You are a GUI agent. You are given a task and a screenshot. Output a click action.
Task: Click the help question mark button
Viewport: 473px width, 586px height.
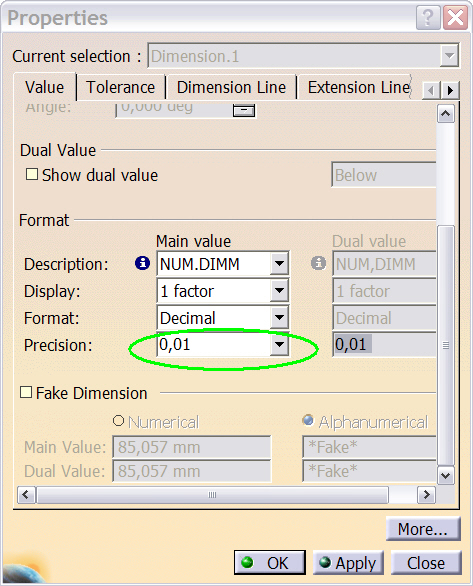(428, 18)
